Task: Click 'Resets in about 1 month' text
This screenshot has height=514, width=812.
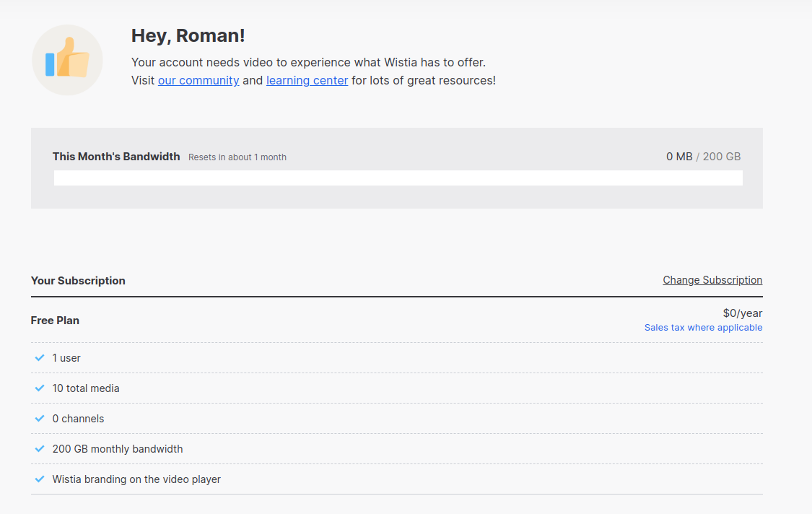Action: pyautogui.click(x=237, y=157)
